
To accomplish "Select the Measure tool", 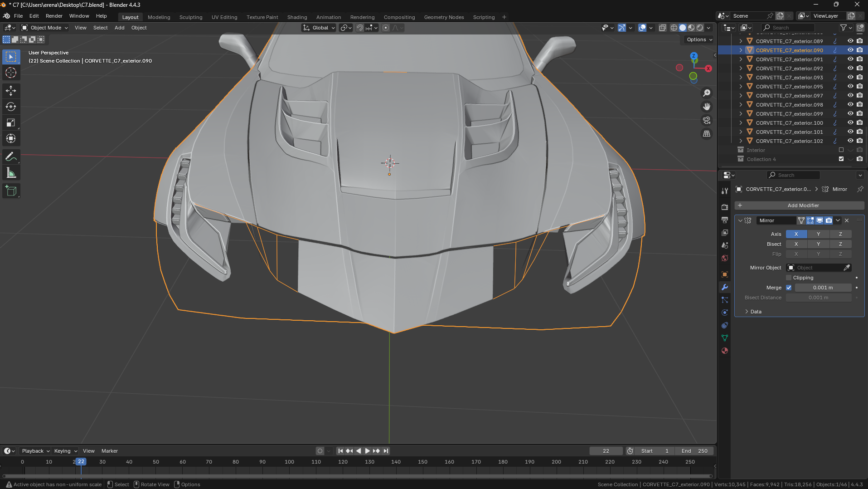I will click(11, 173).
